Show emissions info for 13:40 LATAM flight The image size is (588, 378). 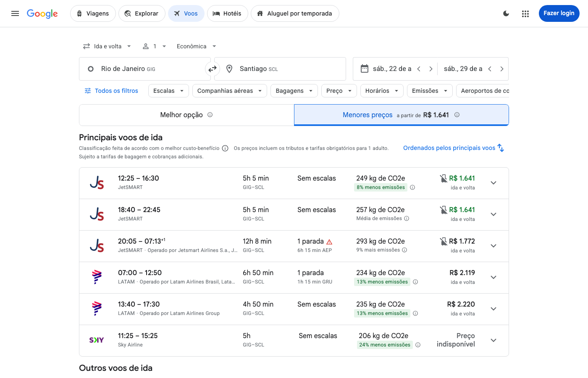(415, 313)
